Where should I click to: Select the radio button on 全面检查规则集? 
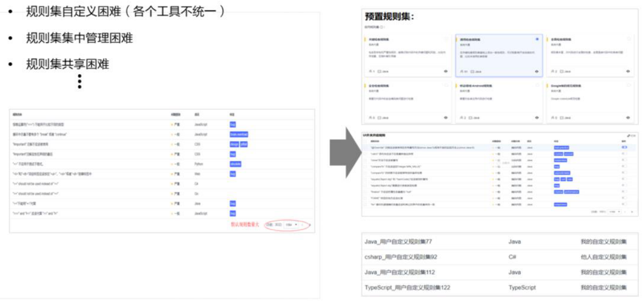[628, 38]
